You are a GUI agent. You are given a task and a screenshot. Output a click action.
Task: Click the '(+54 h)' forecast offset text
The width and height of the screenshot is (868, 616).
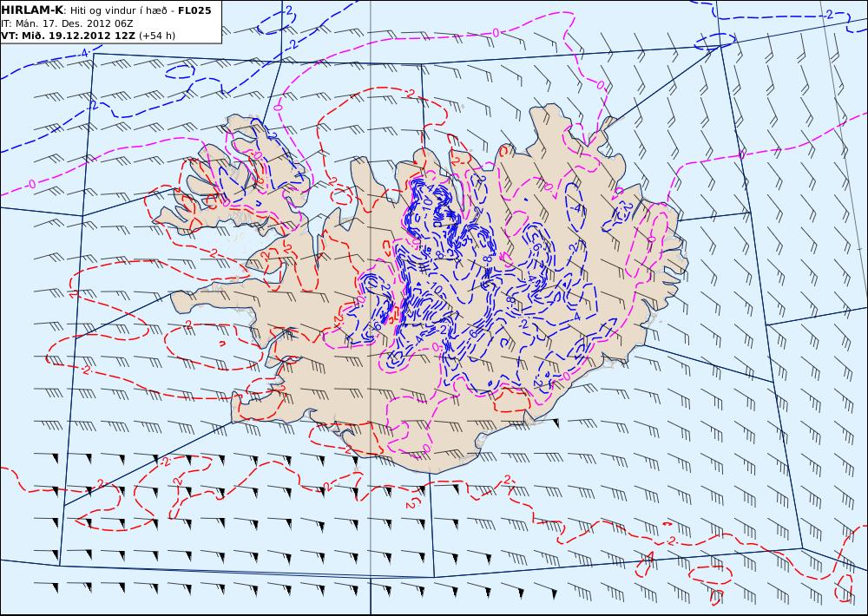click(156, 36)
